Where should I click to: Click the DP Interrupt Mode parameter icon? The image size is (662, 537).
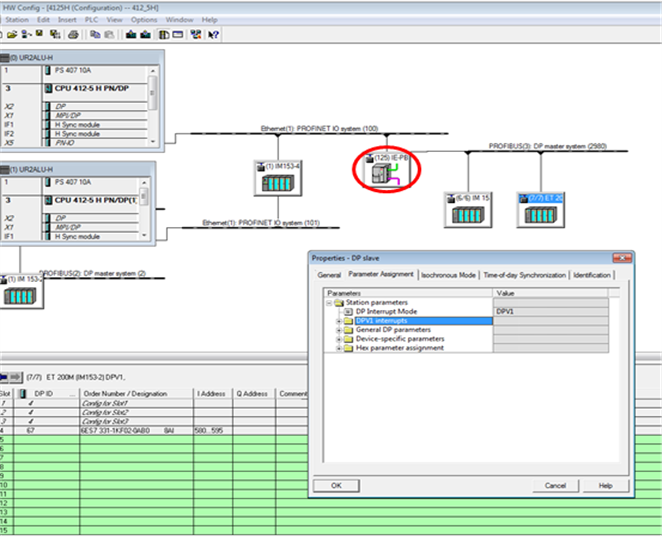pos(348,312)
